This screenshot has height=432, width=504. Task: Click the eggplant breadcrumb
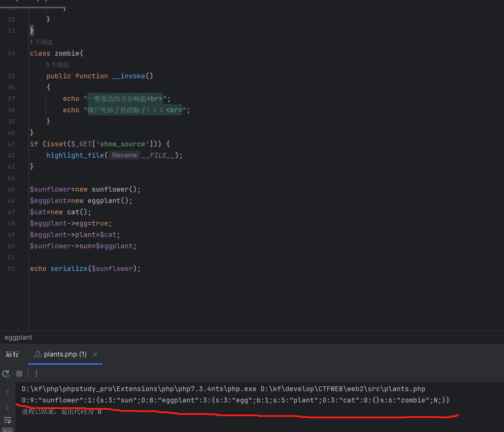point(18,338)
